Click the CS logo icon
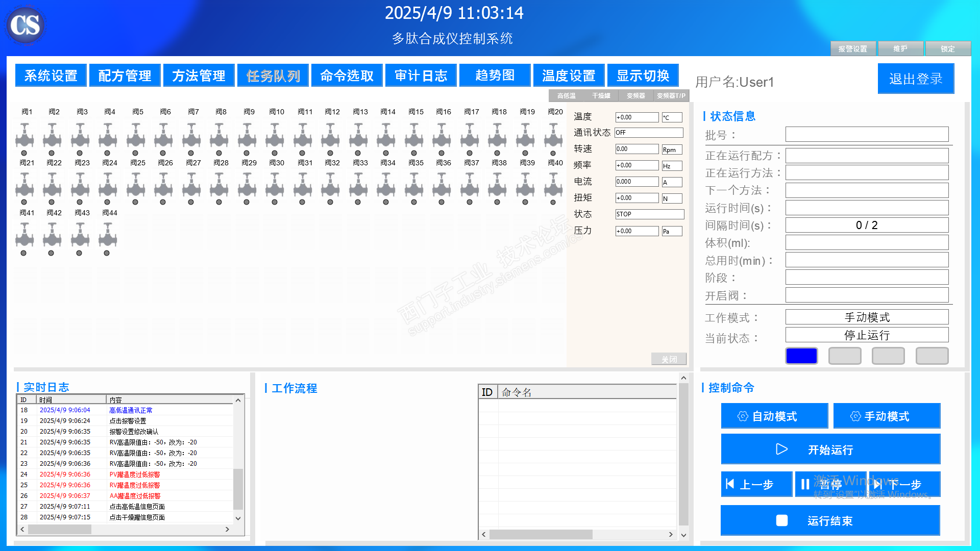Viewport: 980px width, 551px height. (25, 25)
